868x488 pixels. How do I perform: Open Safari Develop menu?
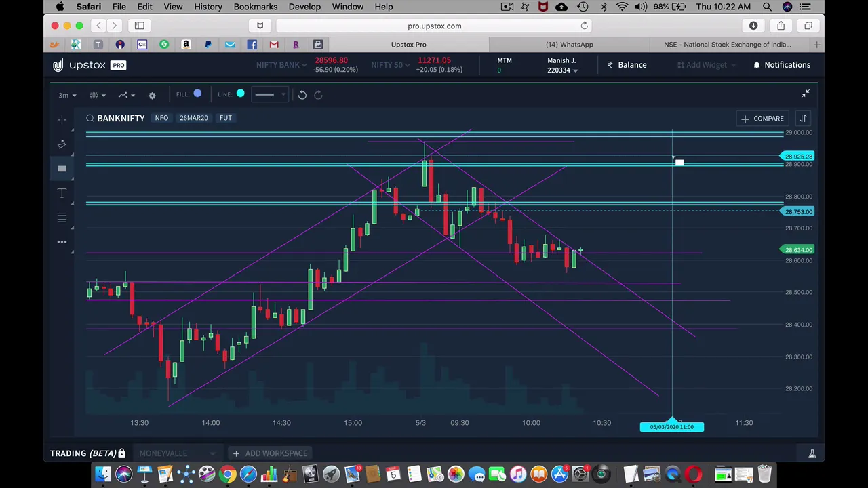(x=304, y=7)
